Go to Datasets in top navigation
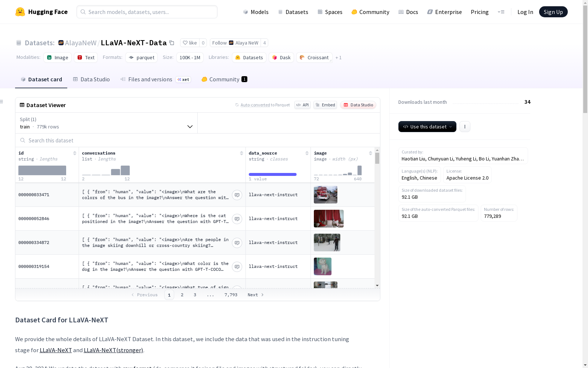This screenshot has height=368, width=588. pyautogui.click(x=293, y=12)
